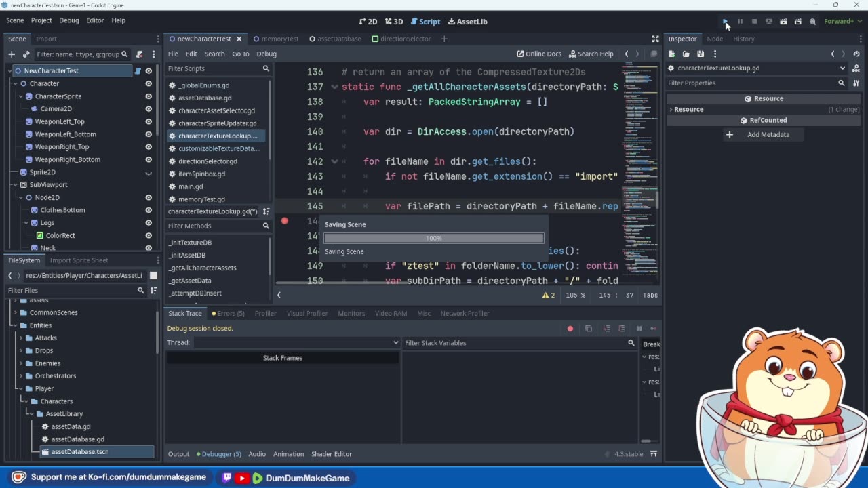868x488 pixels.
Task: Click the Filter Properties search field
Action: 757,83
